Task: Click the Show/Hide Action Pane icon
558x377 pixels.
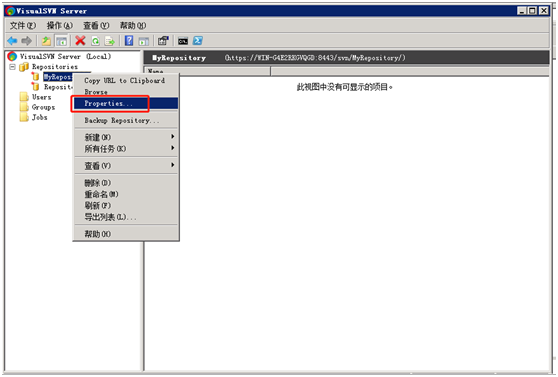Action: tap(143, 41)
